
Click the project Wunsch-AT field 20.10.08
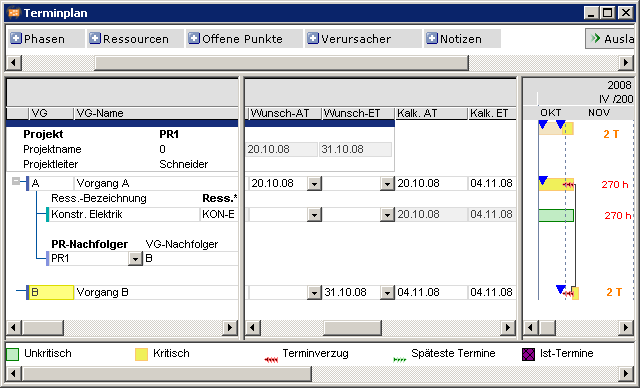click(x=282, y=150)
